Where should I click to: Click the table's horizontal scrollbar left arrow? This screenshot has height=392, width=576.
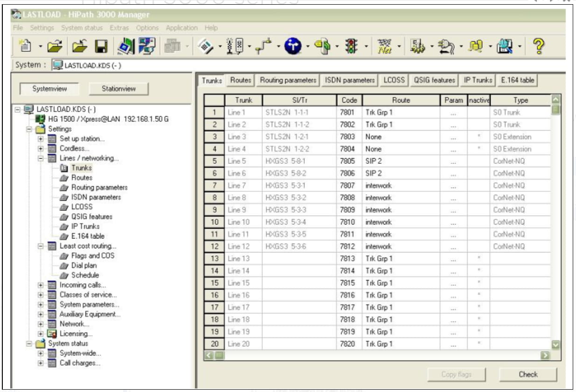(210, 356)
